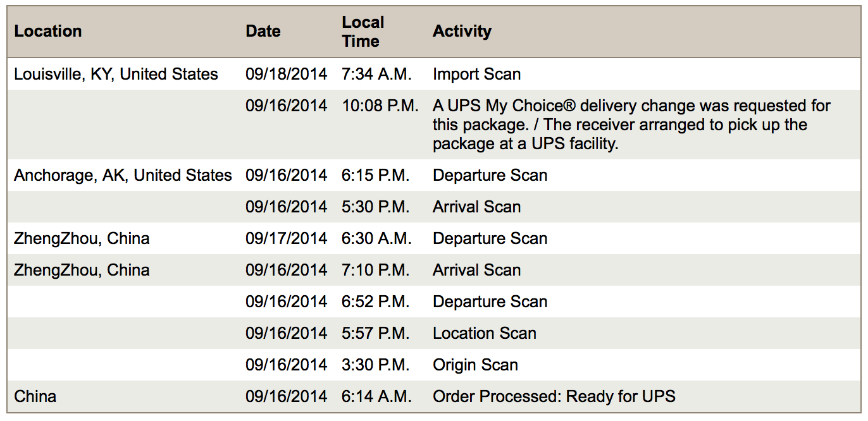Click the 7:10 P.M. time entry
This screenshot has width=868, height=421.
coord(376,270)
